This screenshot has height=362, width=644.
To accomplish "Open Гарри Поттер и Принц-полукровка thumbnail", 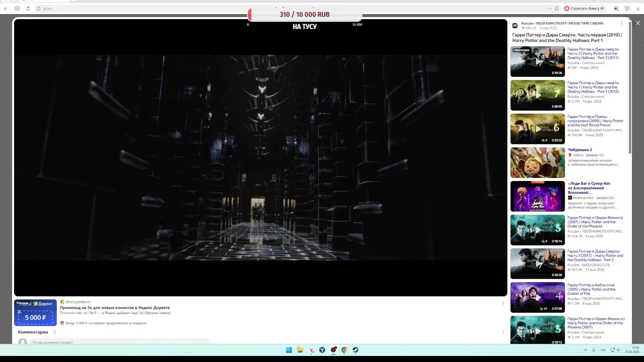I will [x=537, y=129].
